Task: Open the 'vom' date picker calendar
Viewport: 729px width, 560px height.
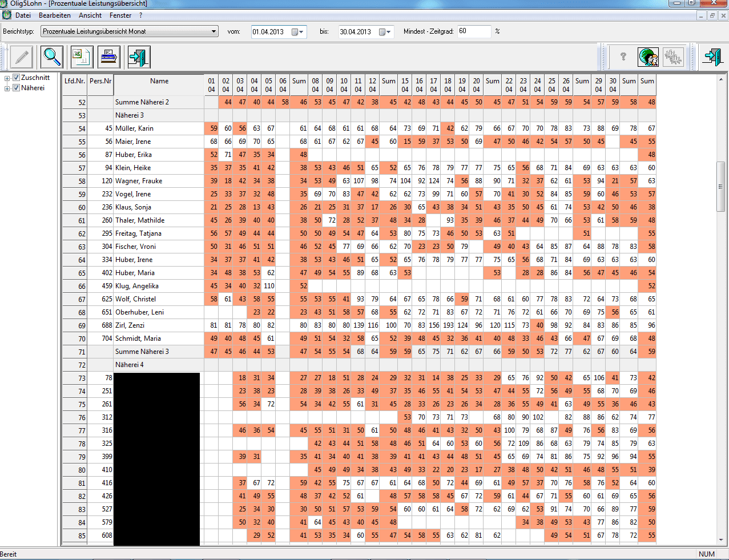Action: point(301,32)
